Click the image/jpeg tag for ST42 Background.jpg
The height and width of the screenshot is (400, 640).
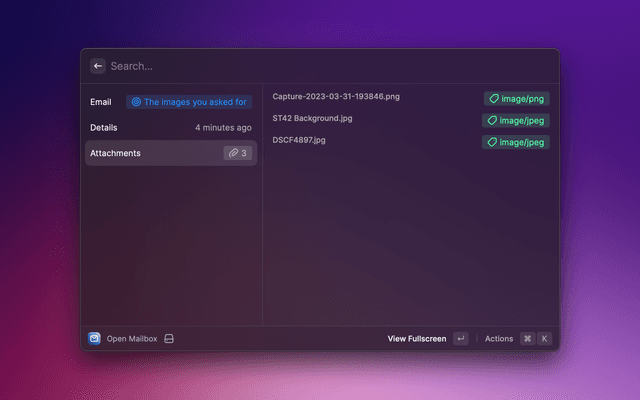[516, 120]
